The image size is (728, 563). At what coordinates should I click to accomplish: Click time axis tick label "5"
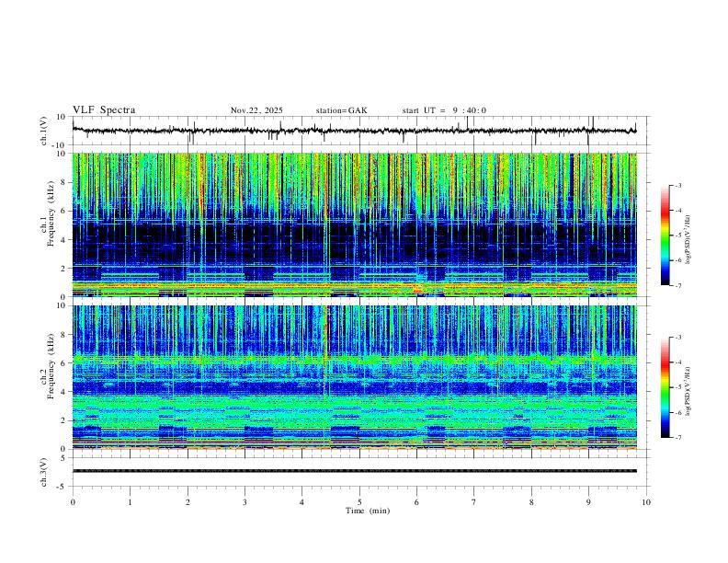click(x=359, y=502)
